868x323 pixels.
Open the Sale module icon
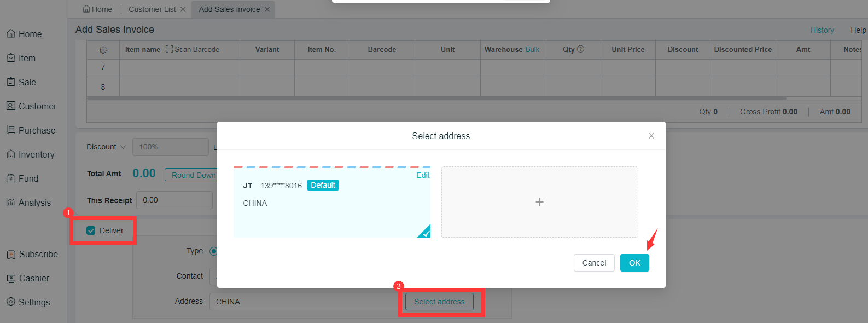coord(11,82)
